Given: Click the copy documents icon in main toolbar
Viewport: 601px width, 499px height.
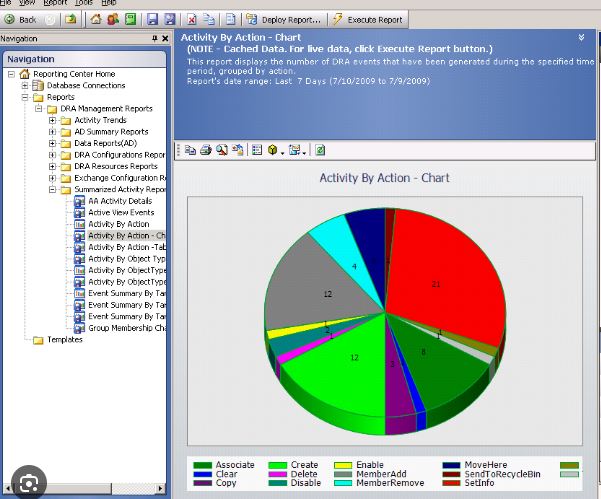Looking at the screenshot, I should click(209, 19).
